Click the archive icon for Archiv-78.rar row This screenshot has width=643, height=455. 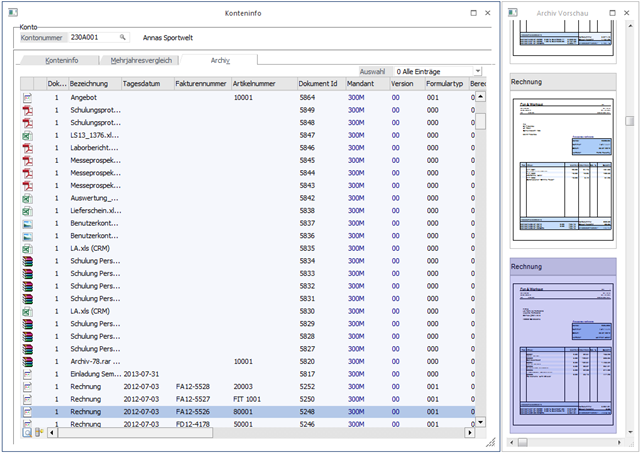click(x=28, y=361)
